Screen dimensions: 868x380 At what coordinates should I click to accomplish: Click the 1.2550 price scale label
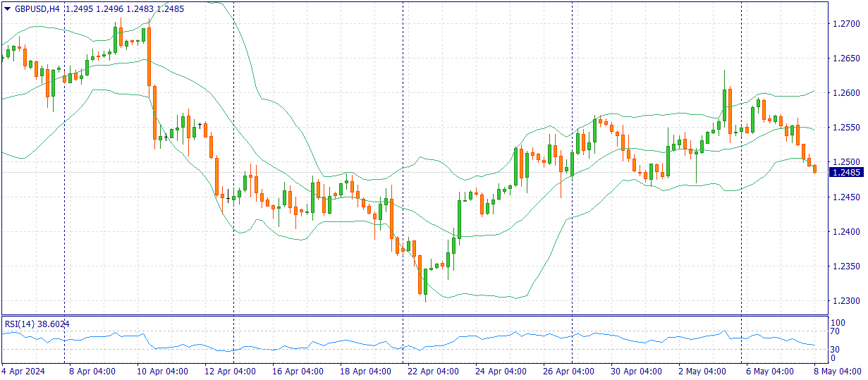click(x=846, y=128)
